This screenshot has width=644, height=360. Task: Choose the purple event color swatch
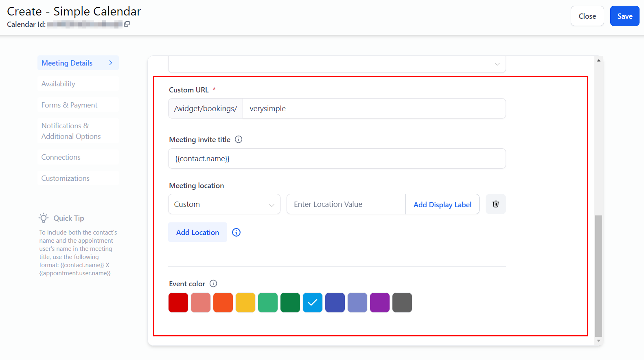coord(379,303)
